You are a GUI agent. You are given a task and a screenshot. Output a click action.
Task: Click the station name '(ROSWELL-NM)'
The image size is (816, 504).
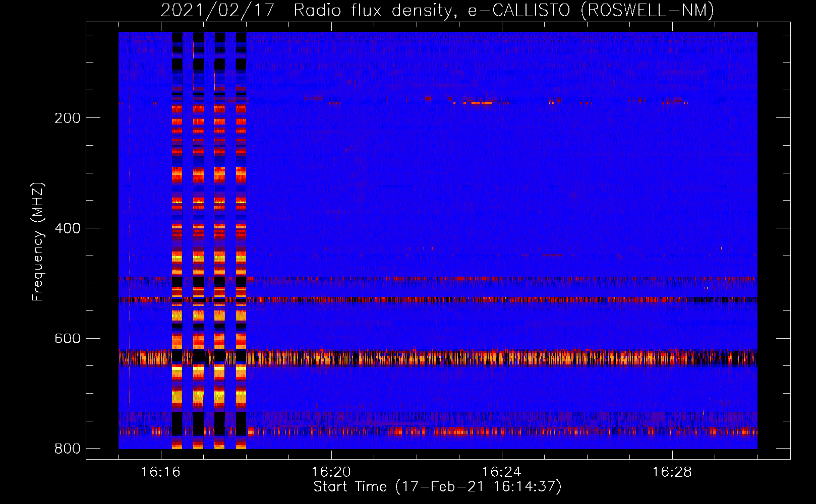[648, 11]
